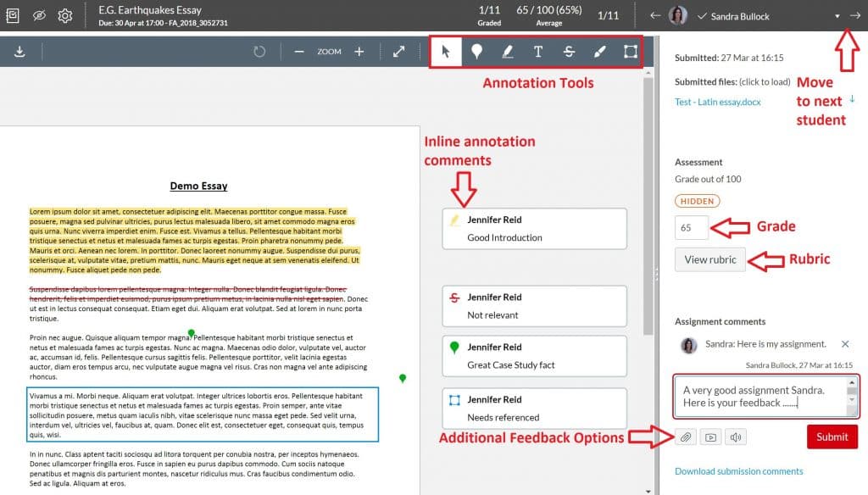Download the submitted file using the small arrow icon

pyautogui.click(x=853, y=99)
